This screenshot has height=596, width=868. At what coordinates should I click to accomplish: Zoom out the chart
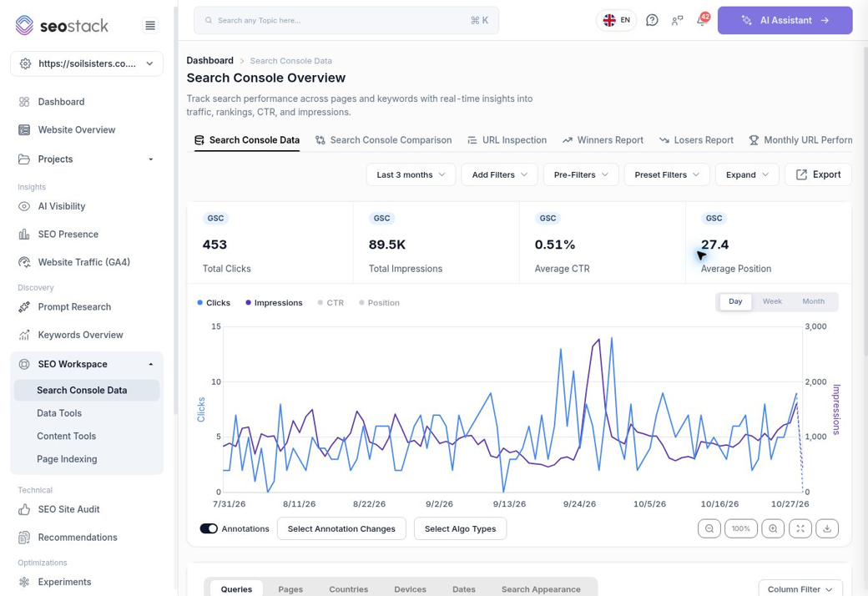point(709,528)
